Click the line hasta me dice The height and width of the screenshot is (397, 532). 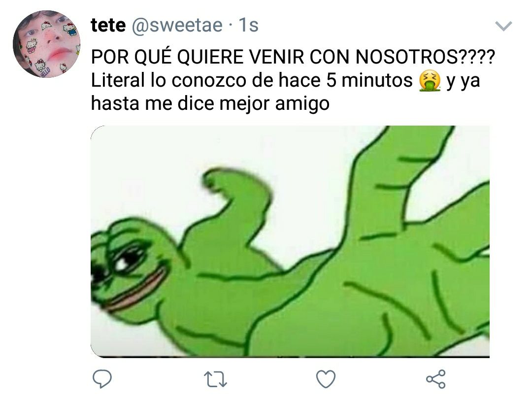point(154,103)
